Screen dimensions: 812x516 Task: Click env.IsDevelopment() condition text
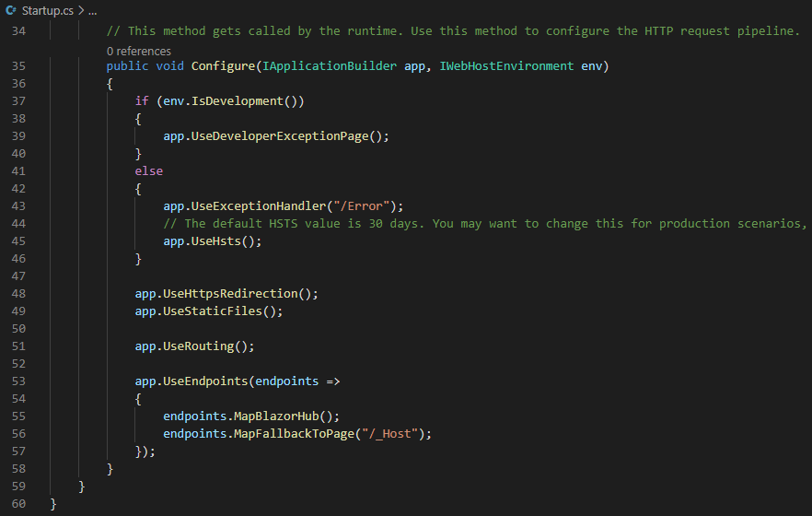230,101
